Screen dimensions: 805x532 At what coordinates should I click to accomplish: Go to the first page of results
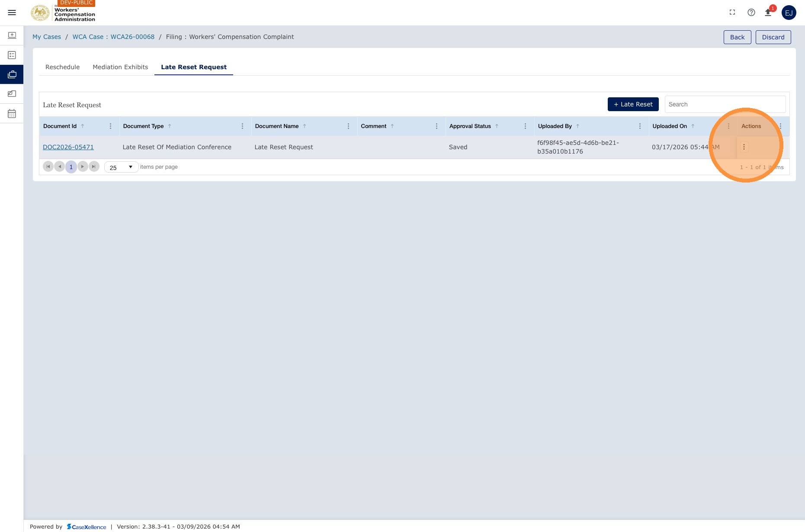tap(48, 167)
